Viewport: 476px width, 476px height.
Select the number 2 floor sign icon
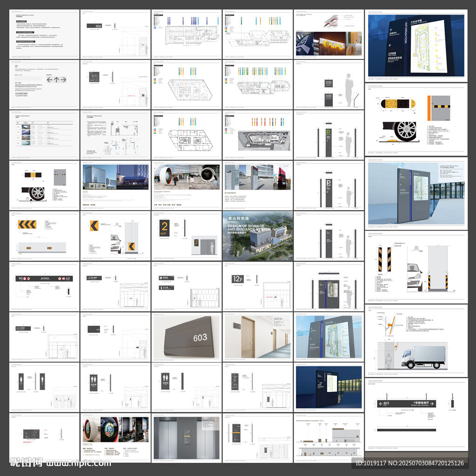165,229
